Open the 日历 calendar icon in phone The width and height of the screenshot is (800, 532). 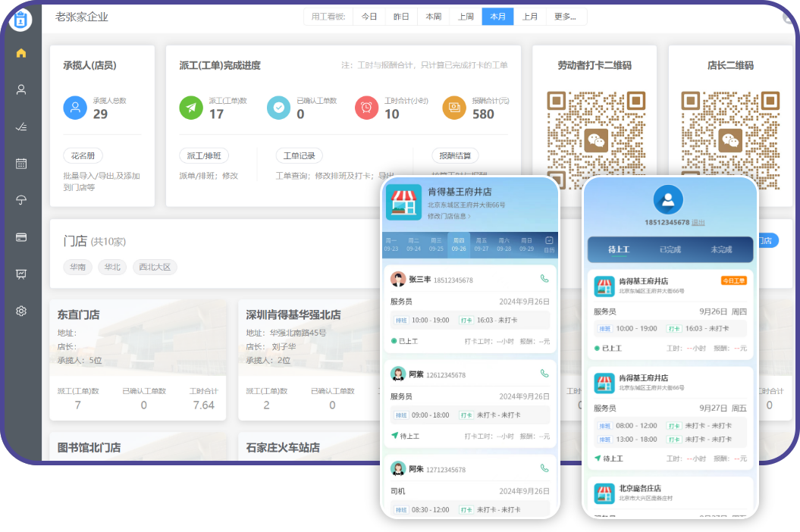point(549,244)
